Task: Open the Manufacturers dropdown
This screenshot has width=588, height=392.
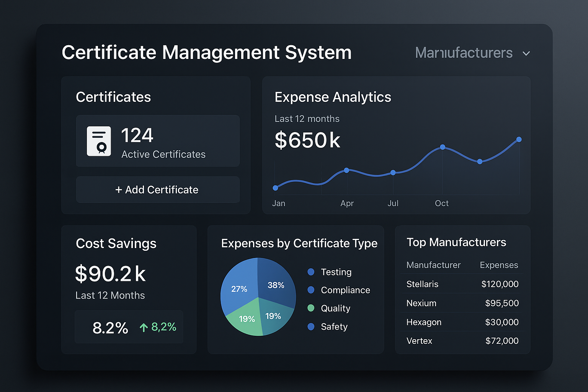Action: (464, 53)
